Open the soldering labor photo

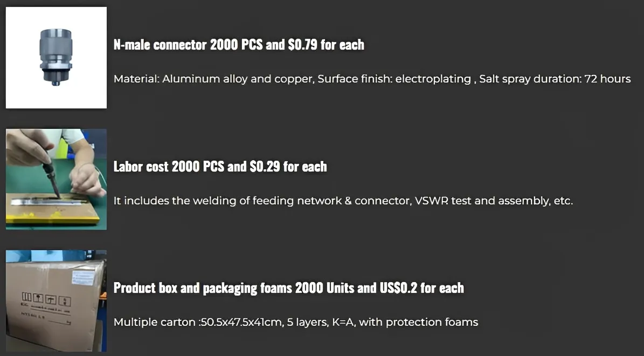(x=56, y=179)
